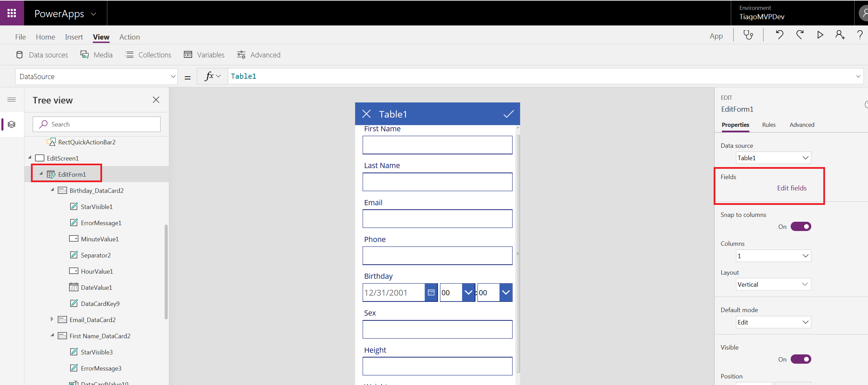Image resolution: width=868 pixels, height=385 pixels.
Task: Open the Variables toolbar button
Action: click(204, 55)
